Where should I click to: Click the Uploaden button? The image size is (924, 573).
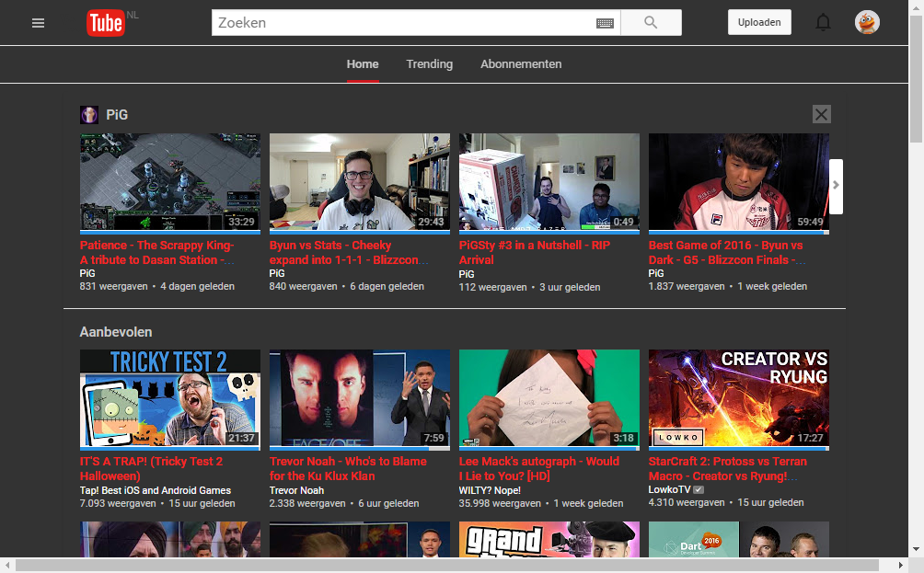[x=759, y=22]
